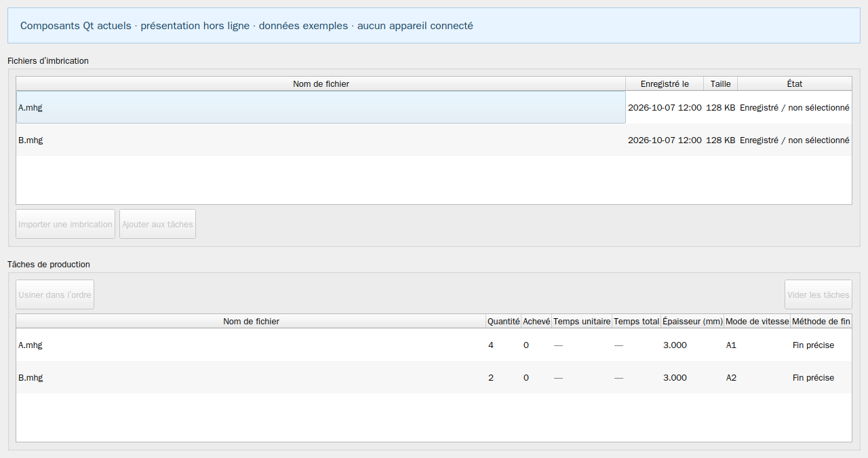Click the saved date of nesting file B.mhg
The height and width of the screenshot is (458, 868).
665,140
